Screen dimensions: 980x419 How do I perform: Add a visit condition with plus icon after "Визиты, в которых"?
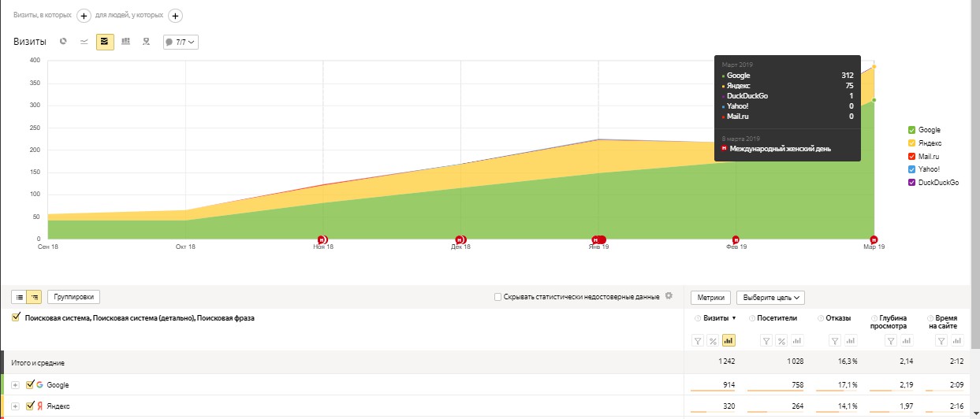pyautogui.click(x=84, y=15)
